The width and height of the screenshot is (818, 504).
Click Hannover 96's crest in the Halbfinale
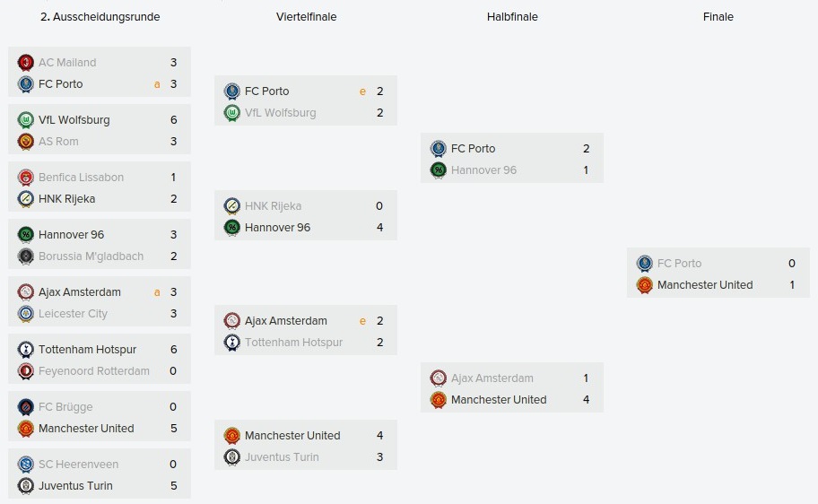tap(438, 170)
